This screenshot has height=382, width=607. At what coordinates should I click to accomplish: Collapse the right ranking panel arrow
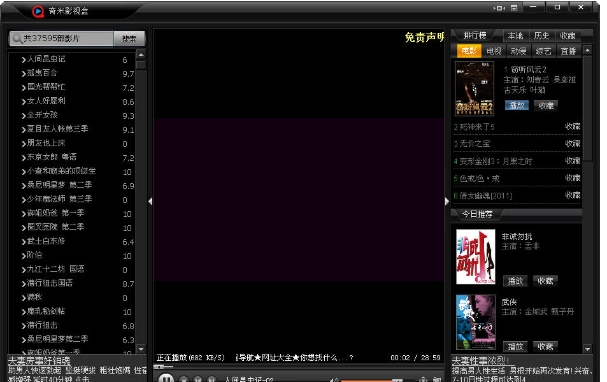[447, 201]
